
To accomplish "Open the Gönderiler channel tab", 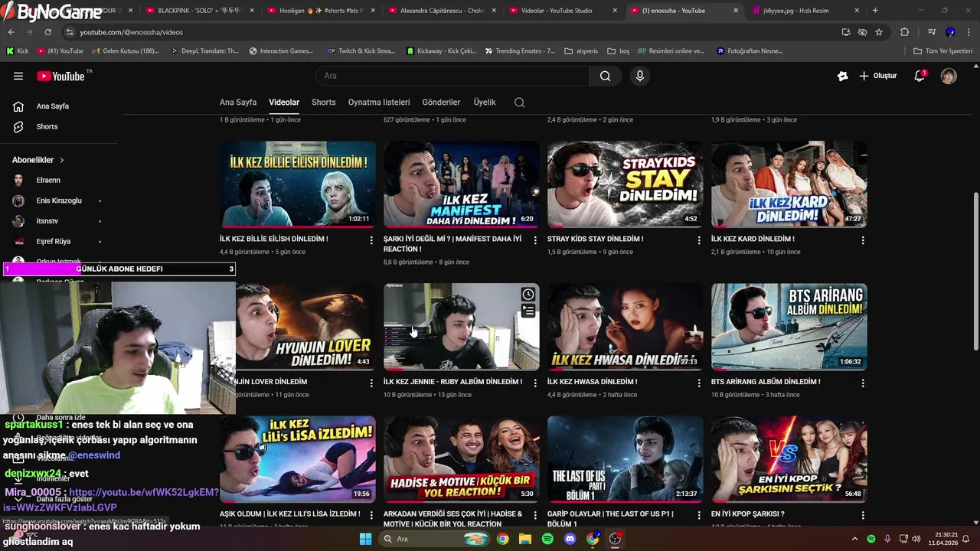I will 441,103.
